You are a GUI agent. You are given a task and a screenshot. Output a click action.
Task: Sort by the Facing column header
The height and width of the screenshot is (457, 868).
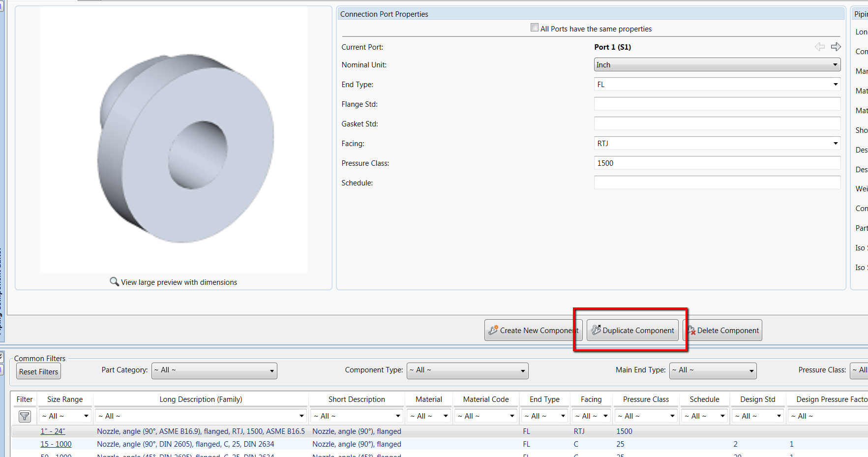tap(591, 399)
